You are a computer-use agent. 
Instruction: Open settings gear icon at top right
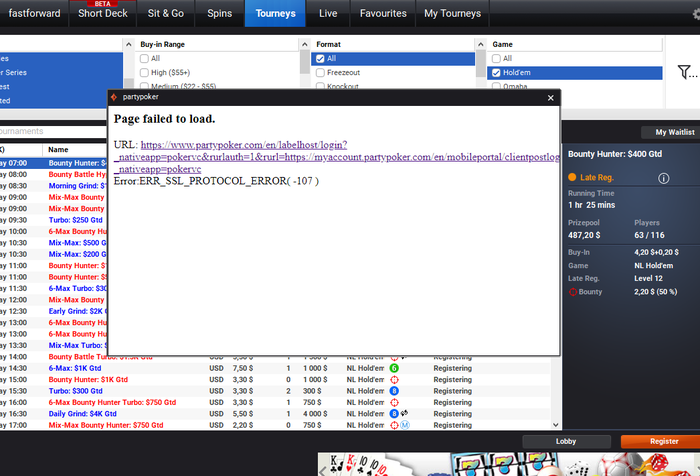click(x=696, y=14)
